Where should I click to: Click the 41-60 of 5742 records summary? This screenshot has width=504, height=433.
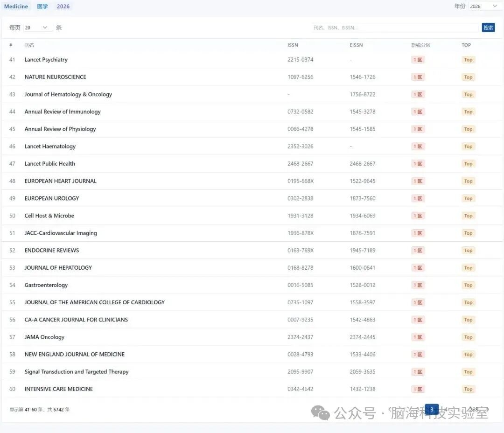40,410
